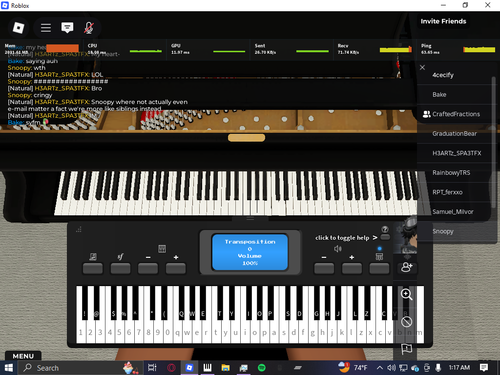Viewport: 500px width, 375px height.
Task: Open the hamburger menu in Roblox top bar
Action: pos(46,28)
